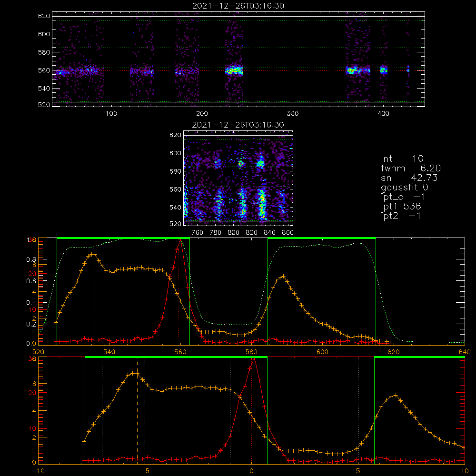This screenshot has height=476, width=476.
Task: Click the x-axis label -10 of the bottom plot
Action: tap(38, 471)
